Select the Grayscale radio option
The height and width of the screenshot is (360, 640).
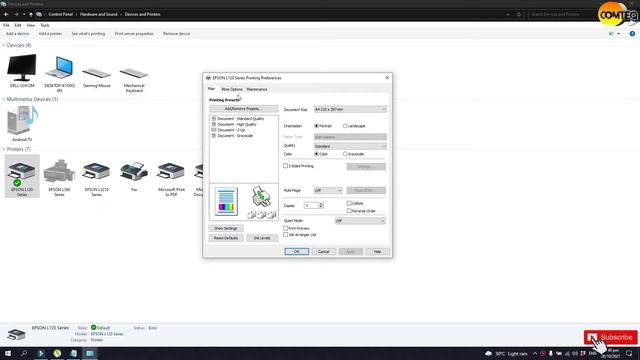[345, 154]
